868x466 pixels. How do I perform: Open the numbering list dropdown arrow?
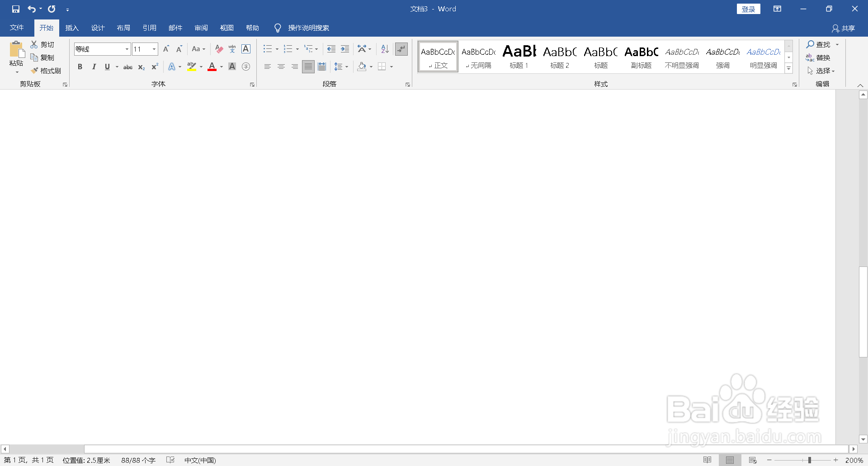[297, 49]
